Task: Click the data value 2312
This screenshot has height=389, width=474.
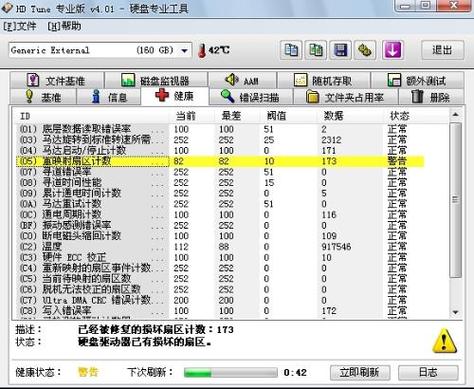Action: click(x=331, y=140)
